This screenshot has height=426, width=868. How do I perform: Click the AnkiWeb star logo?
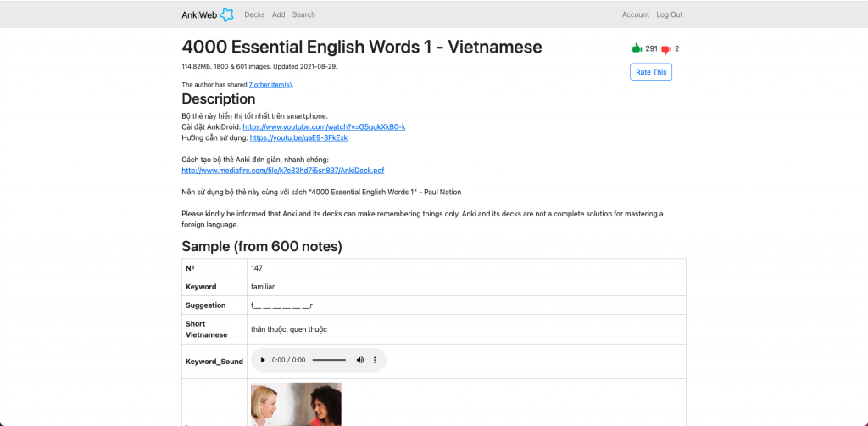(x=226, y=15)
